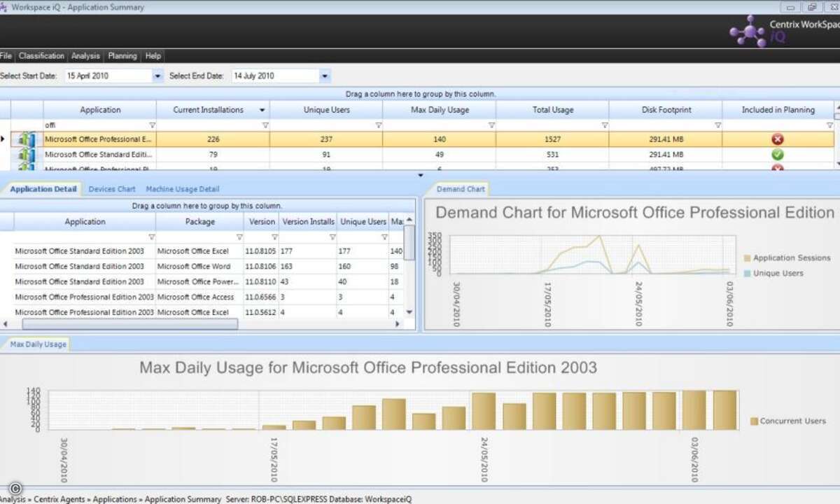The image size is (840, 504).
Task: Open the File menu
Action: [x=6, y=56]
